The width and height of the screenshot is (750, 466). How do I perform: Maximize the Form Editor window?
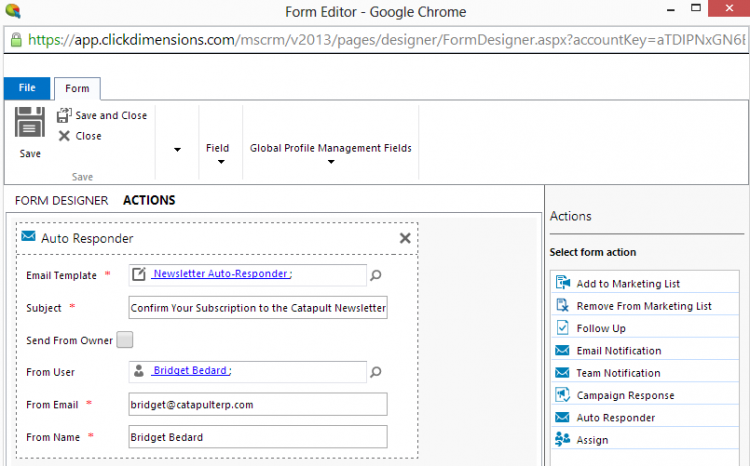click(696, 8)
